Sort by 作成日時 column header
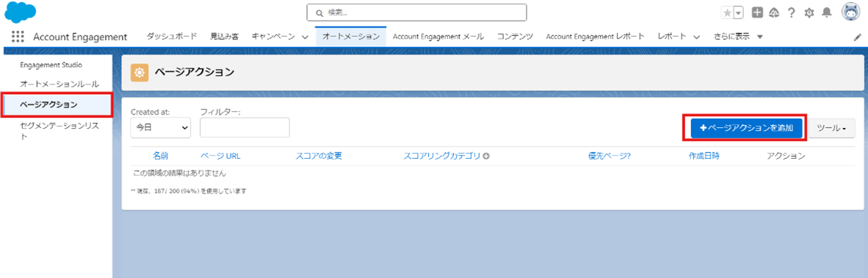Screen dimensions: 868x278 [704, 156]
